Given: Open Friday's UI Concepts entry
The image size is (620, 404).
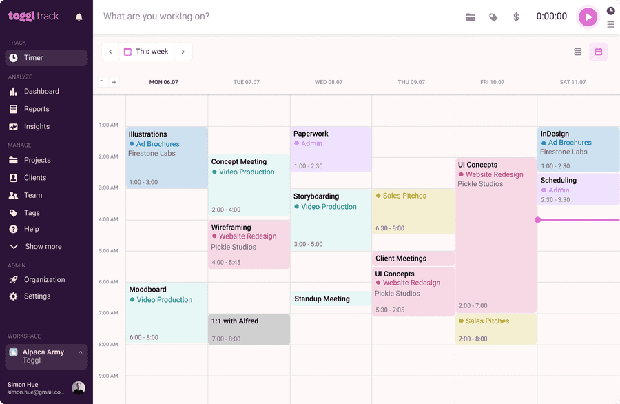Looking at the screenshot, I should click(x=496, y=235).
